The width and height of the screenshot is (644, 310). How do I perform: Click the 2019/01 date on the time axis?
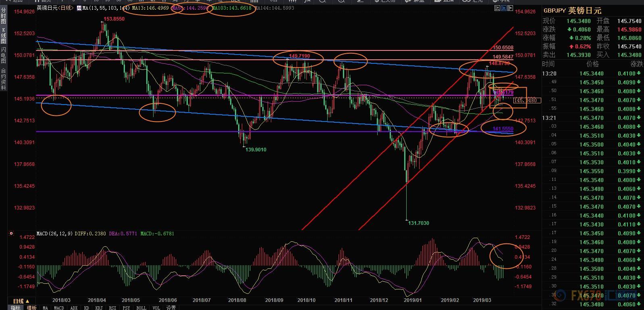[413, 300]
